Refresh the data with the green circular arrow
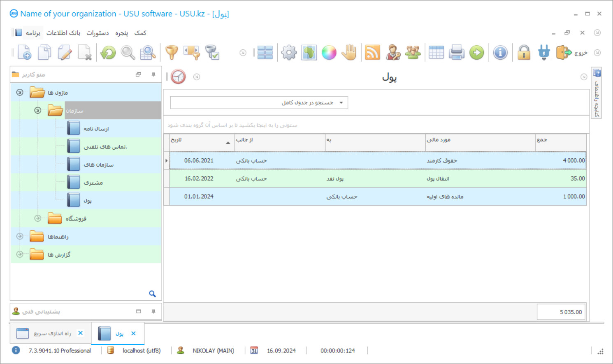The width and height of the screenshot is (613, 364). click(107, 52)
